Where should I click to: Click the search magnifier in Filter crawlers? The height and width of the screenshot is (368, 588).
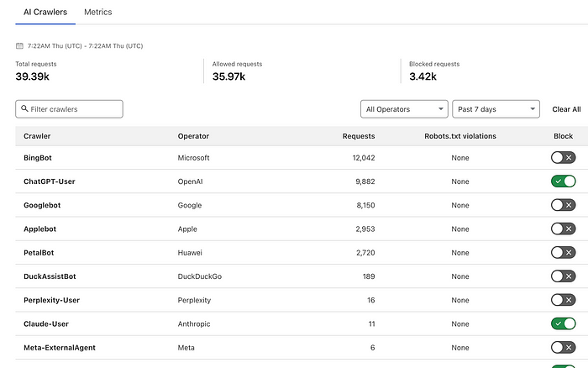click(24, 108)
